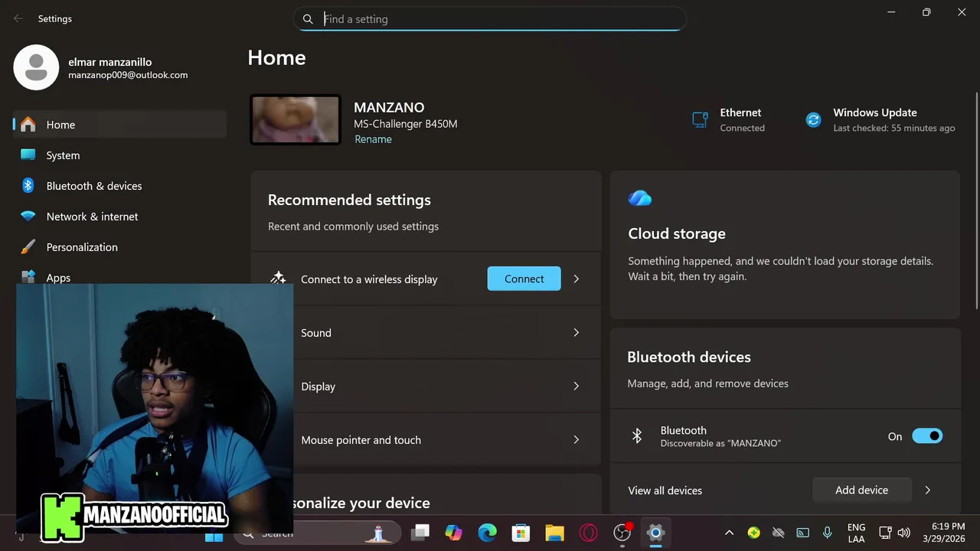Click the System monitor icon in the sidebar
The image size is (980, 551).
pyautogui.click(x=28, y=155)
